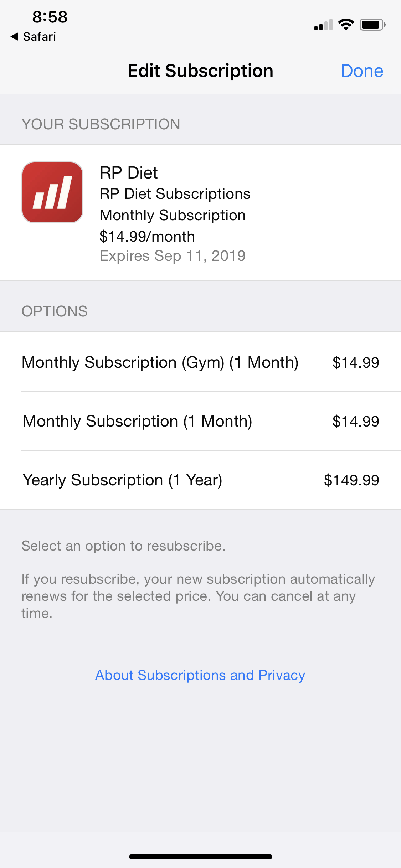Tap the OPTIONS section header
Screen dimensions: 401x868
point(55,311)
